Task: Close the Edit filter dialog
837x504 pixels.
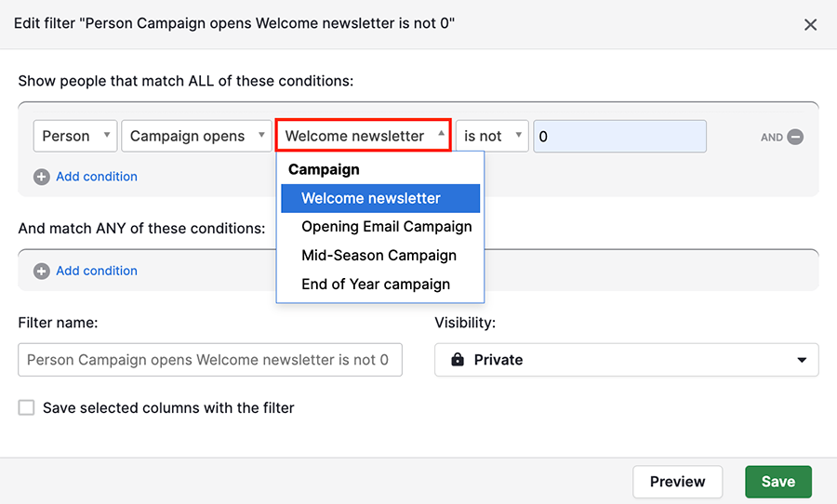Action: [810, 24]
